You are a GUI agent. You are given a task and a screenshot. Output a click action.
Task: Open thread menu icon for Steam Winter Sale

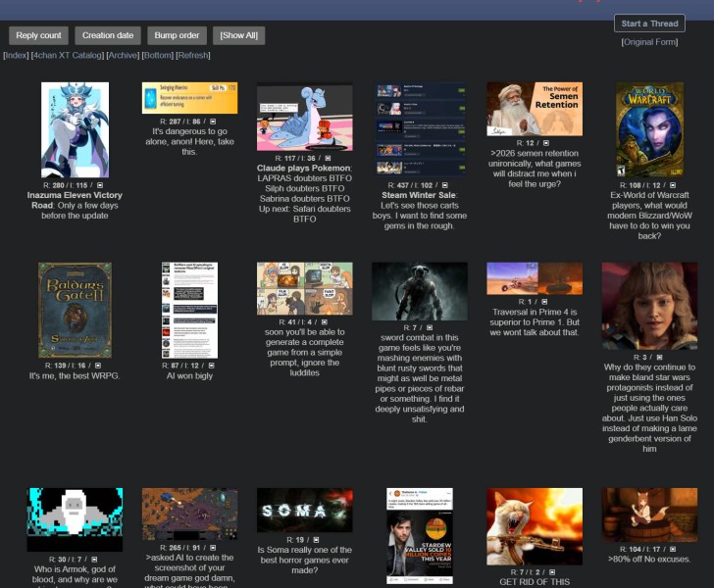click(445, 185)
